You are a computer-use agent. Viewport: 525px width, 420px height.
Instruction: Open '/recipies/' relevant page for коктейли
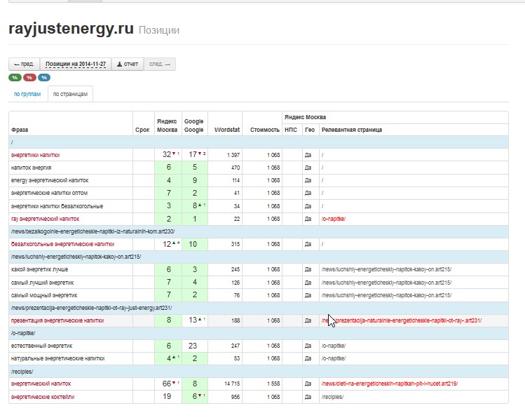[x=332, y=397]
